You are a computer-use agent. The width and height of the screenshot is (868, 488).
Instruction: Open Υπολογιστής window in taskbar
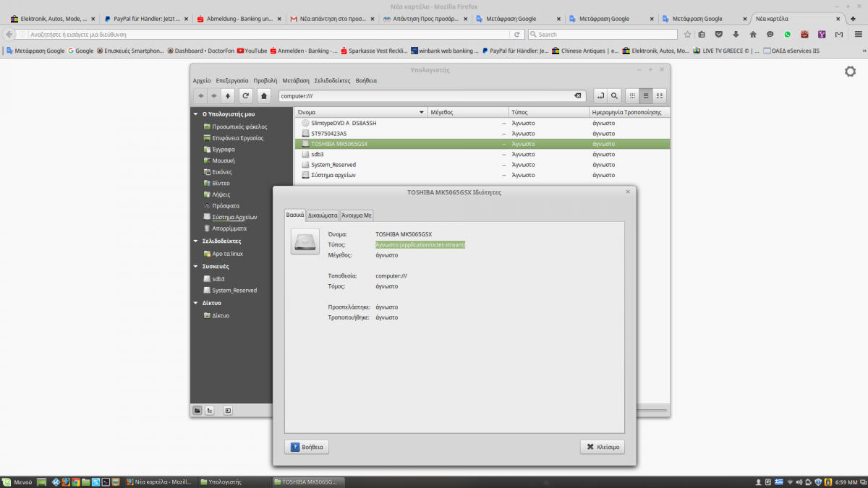[x=234, y=481]
